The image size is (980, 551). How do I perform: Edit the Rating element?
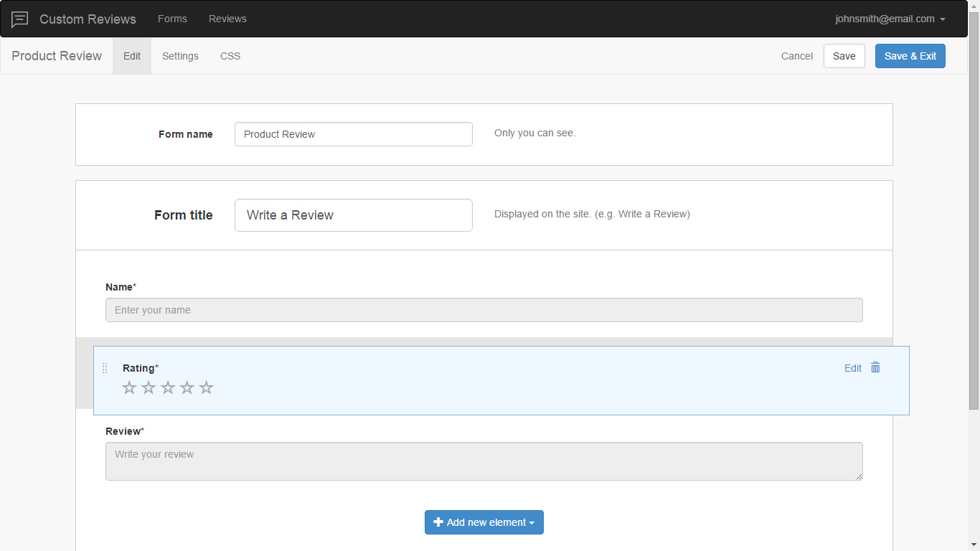pos(852,368)
